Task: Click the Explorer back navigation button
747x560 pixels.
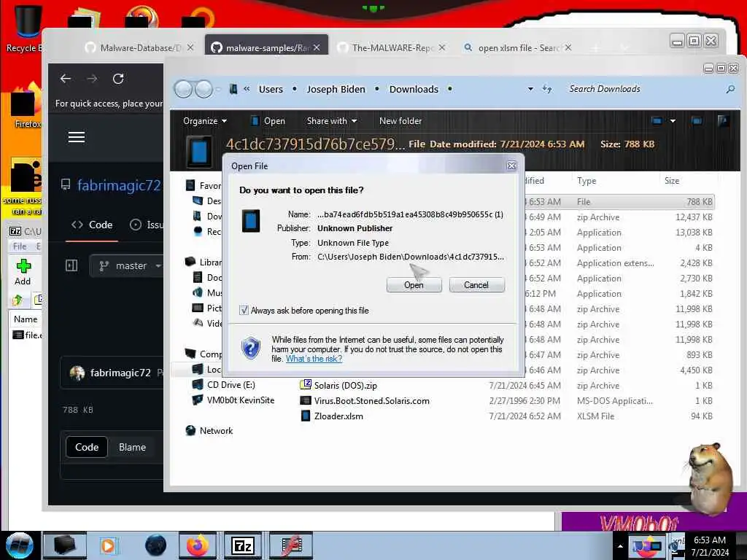Action: click(x=184, y=89)
